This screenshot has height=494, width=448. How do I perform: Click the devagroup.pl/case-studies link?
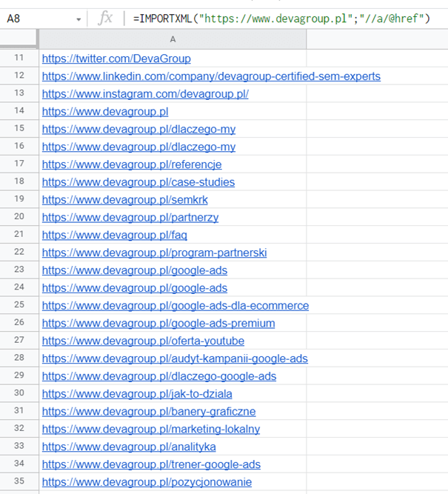[x=138, y=182]
